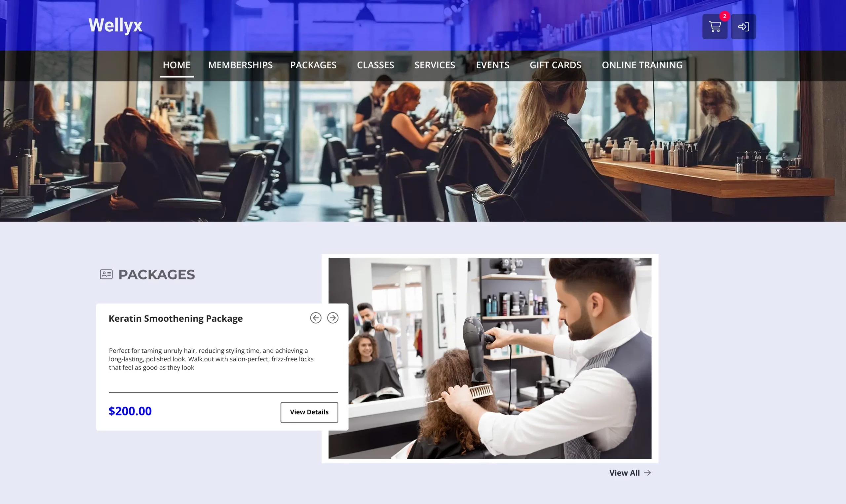Image resolution: width=846 pixels, height=504 pixels.
Task: Click the Wellyx logo text
Action: point(115,25)
